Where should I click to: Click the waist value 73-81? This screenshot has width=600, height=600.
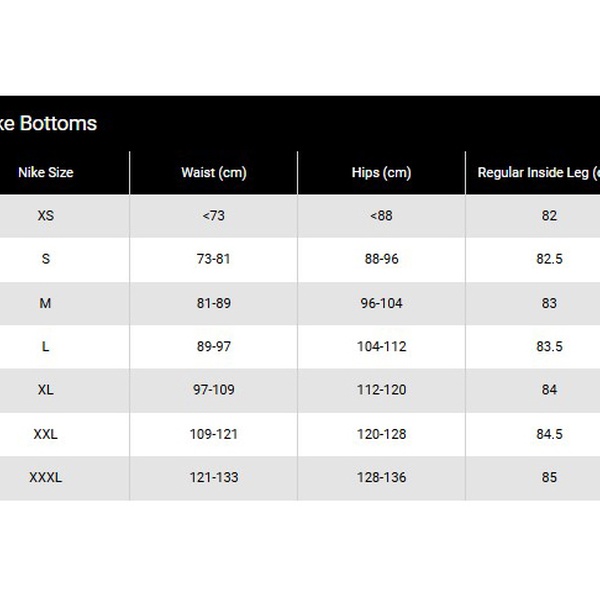point(214,259)
